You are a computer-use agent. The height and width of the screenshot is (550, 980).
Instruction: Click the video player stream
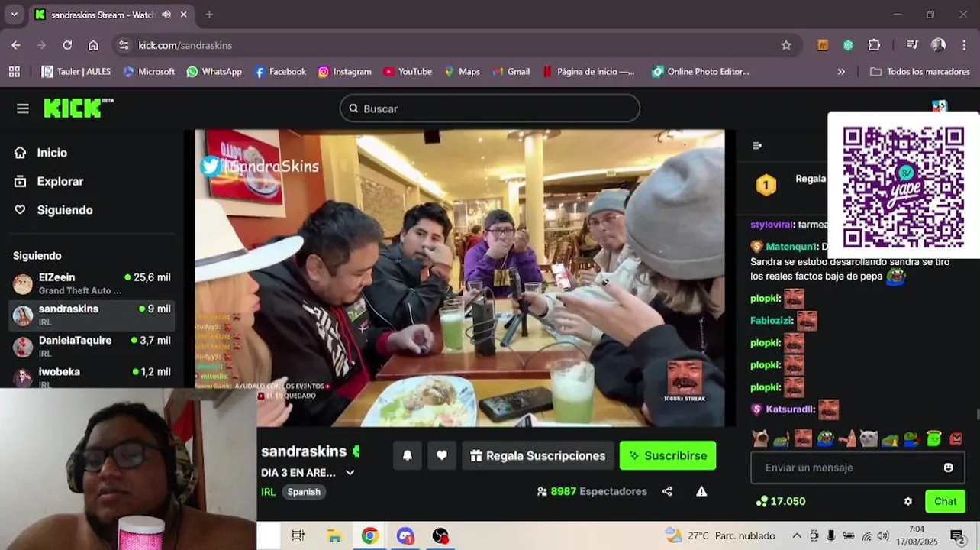tap(459, 278)
